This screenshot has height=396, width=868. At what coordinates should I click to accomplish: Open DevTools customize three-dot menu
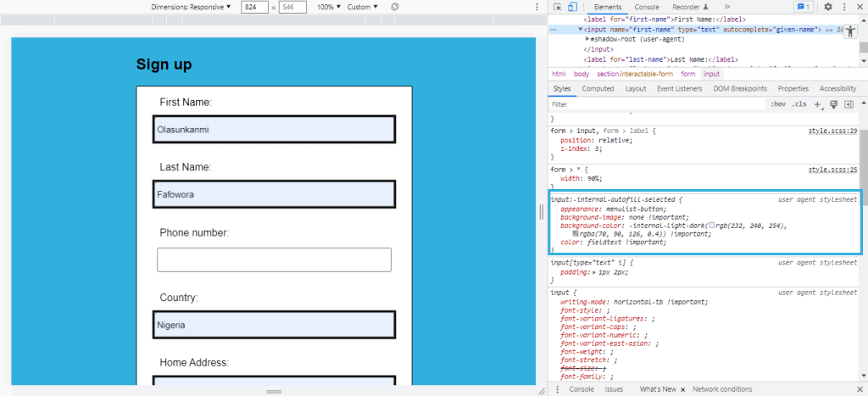click(x=844, y=7)
